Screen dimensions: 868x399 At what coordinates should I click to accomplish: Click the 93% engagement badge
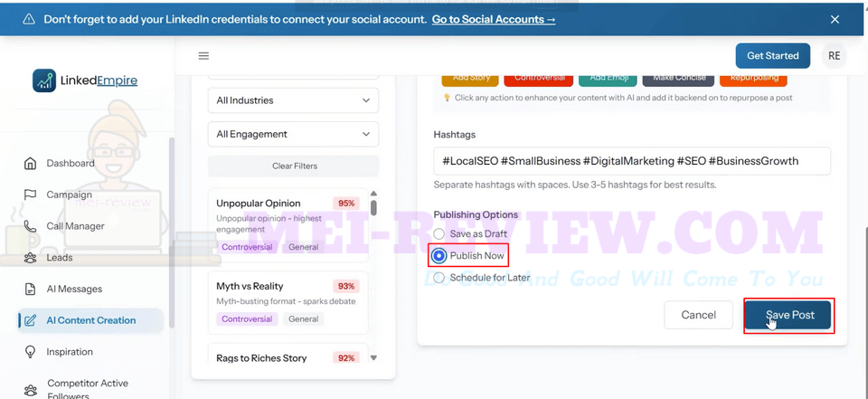tap(346, 287)
